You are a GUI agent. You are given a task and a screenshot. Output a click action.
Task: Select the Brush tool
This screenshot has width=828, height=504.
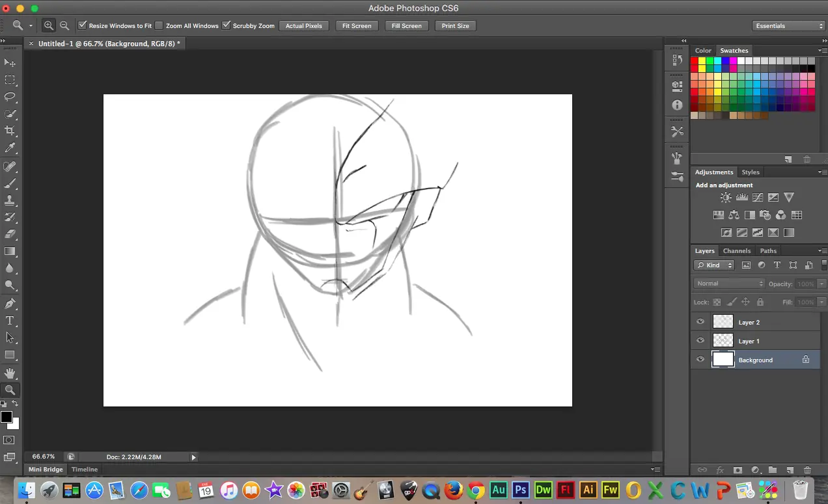(10, 183)
